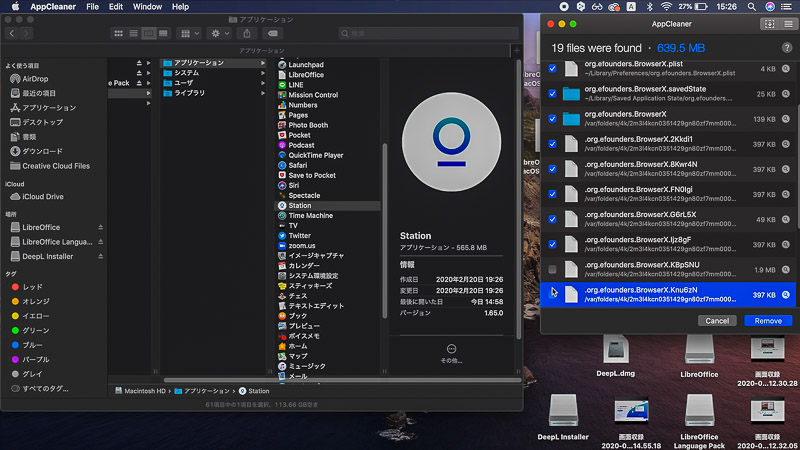The width and height of the screenshot is (800, 450).
Task: Click Finder back navigation arrow
Action: pyautogui.click(x=12, y=33)
